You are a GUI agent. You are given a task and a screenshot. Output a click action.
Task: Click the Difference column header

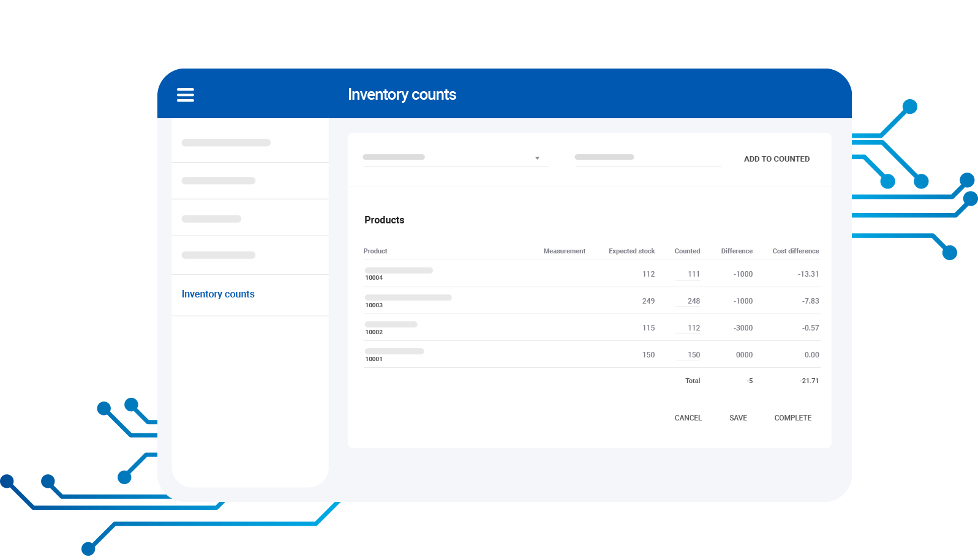click(x=737, y=251)
